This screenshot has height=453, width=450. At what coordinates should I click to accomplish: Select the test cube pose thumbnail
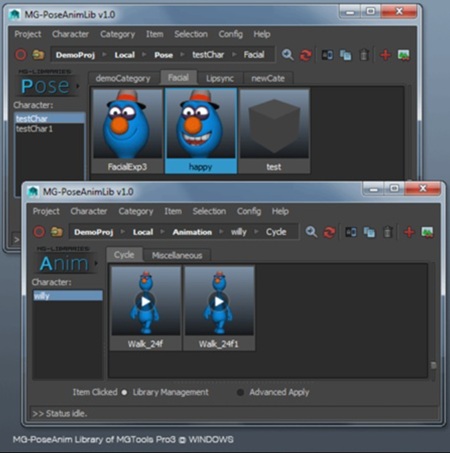274,131
